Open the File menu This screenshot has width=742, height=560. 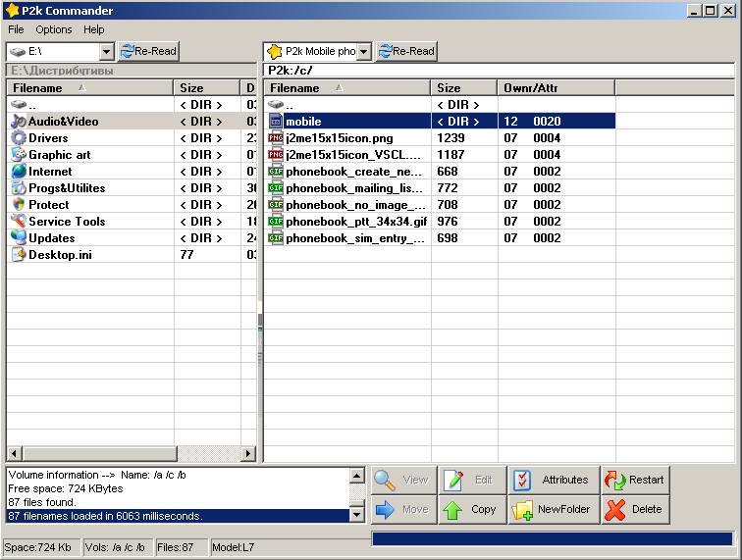pyautogui.click(x=16, y=29)
